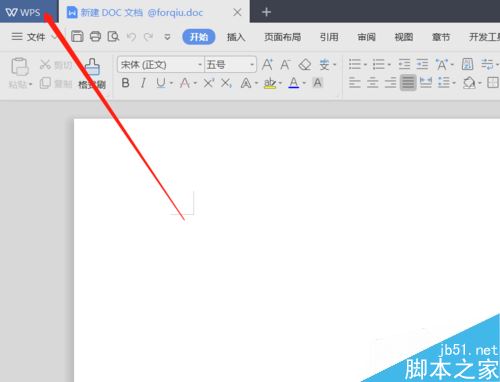Toggle Superscript formatting
The image size is (500, 382).
pyautogui.click(x=209, y=83)
